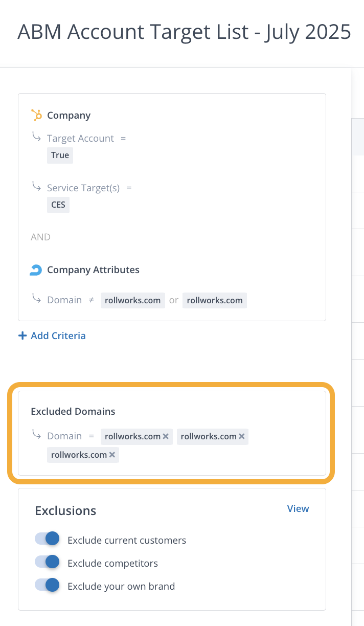
Task: Toggle Exclude your own brand
Action: click(x=47, y=585)
